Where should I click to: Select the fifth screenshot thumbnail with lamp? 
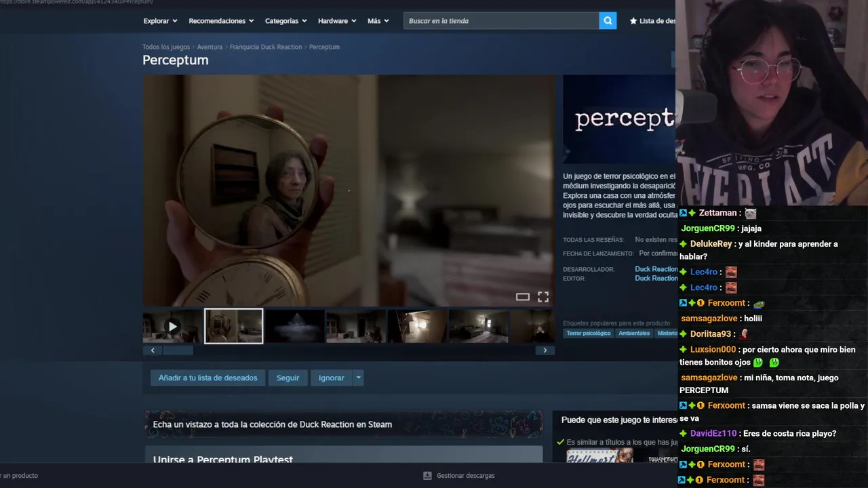417,326
